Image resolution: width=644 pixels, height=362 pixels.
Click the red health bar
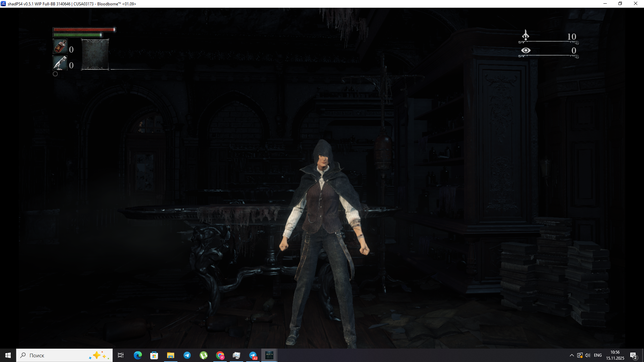tap(84, 29)
